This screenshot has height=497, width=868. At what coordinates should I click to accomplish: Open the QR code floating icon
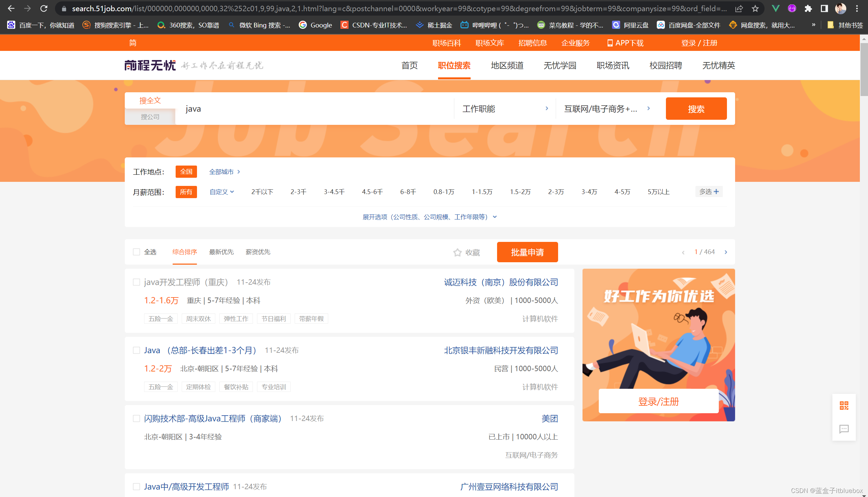pos(844,405)
